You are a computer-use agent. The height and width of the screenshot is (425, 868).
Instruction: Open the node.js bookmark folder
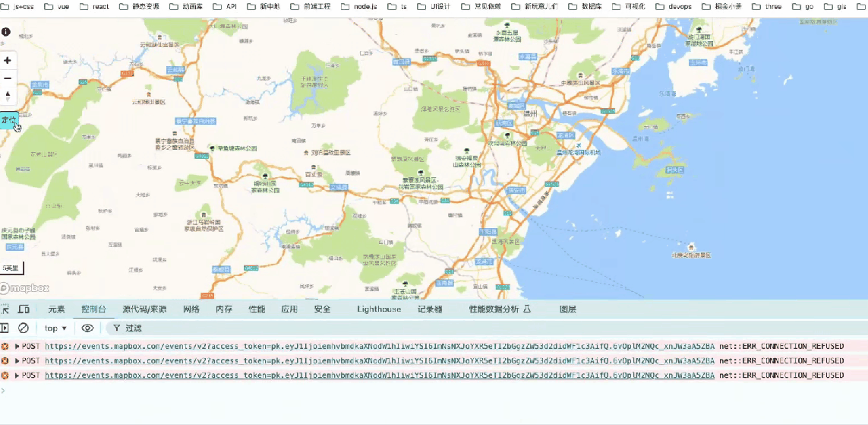359,7
